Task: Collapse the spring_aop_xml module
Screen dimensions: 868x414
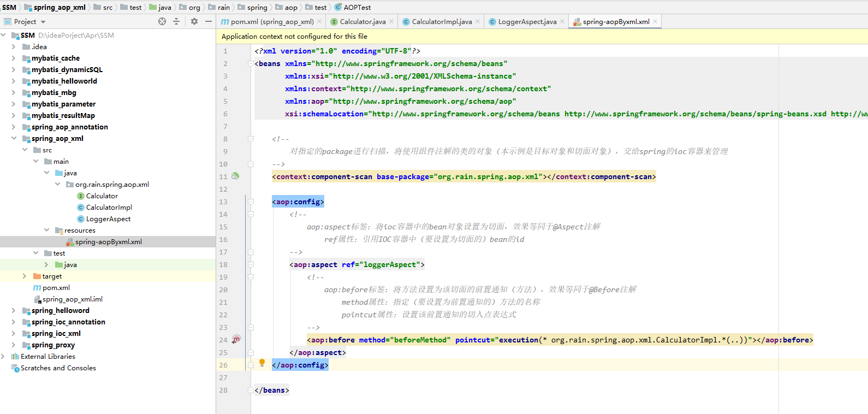Action: click(14, 139)
